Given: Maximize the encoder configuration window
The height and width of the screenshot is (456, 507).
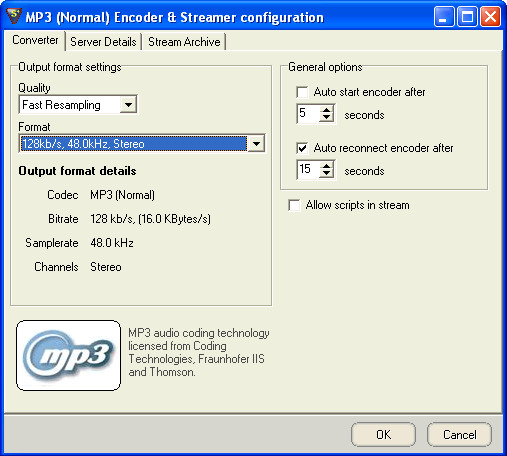Looking at the screenshot, I should (467, 16).
